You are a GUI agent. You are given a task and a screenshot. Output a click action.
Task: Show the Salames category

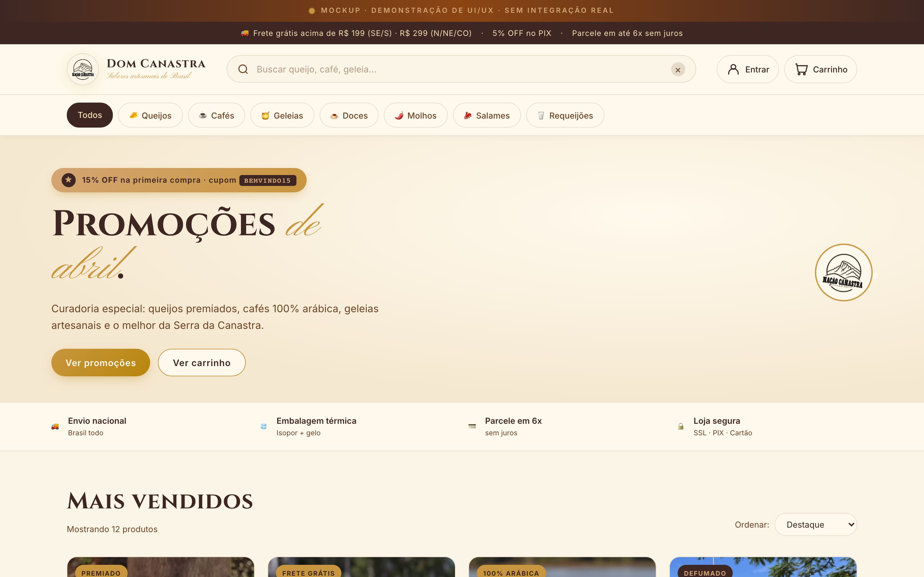[487, 115]
